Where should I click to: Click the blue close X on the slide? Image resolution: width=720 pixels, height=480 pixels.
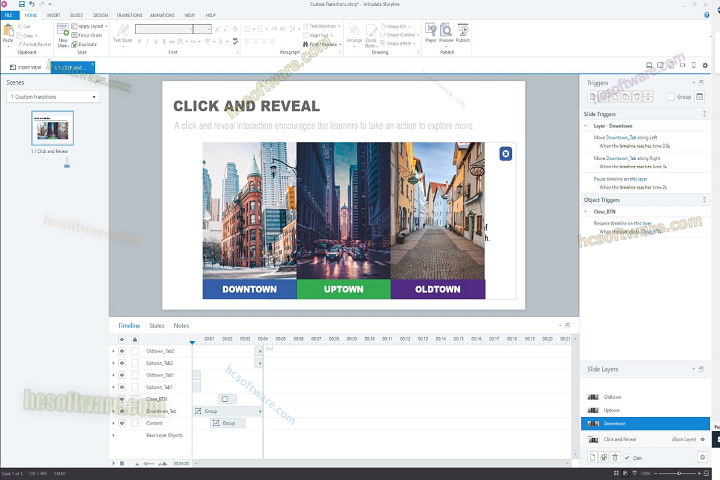pos(506,154)
